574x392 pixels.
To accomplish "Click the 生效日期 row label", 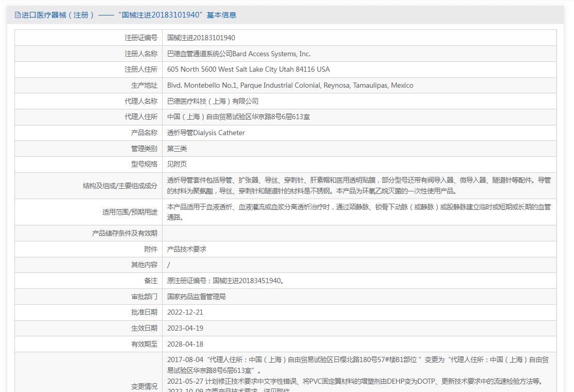I will [144, 328].
